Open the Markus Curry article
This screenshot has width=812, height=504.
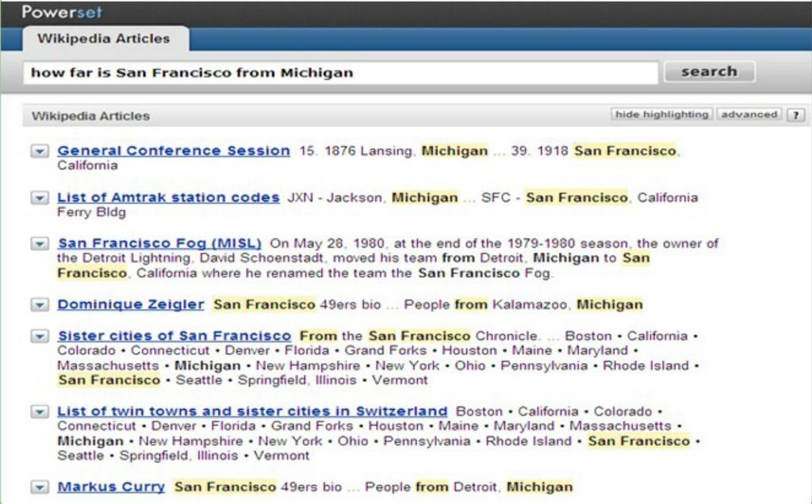(111, 487)
